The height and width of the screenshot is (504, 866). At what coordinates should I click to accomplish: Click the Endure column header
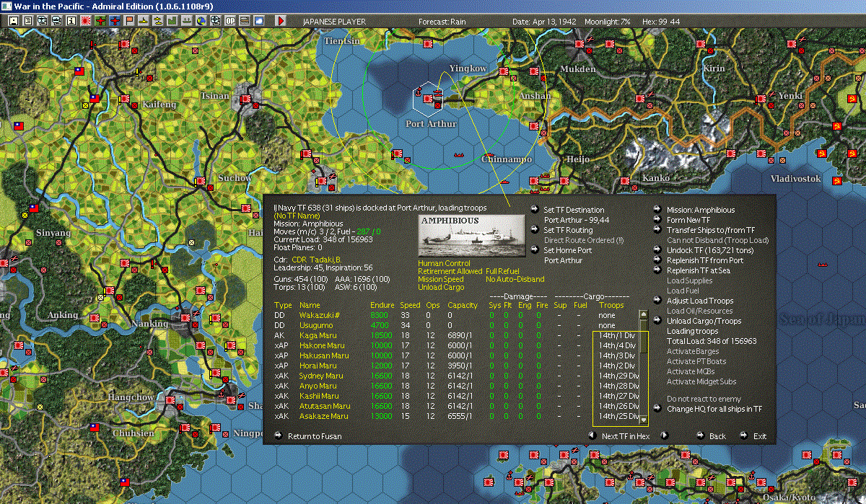click(x=382, y=305)
